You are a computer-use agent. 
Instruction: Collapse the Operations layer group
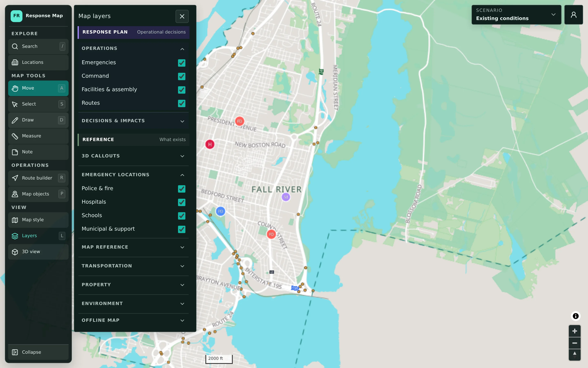click(x=133, y=48)
